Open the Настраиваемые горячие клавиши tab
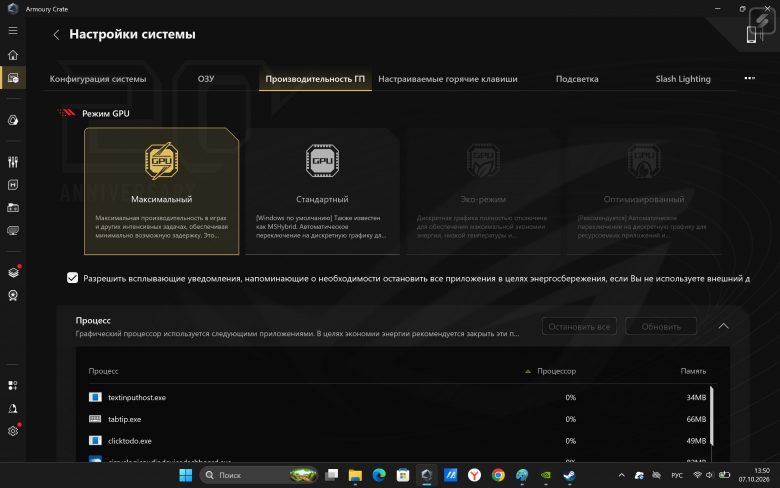Viewport: 780px width, 488px height. [x=448, y=79]
